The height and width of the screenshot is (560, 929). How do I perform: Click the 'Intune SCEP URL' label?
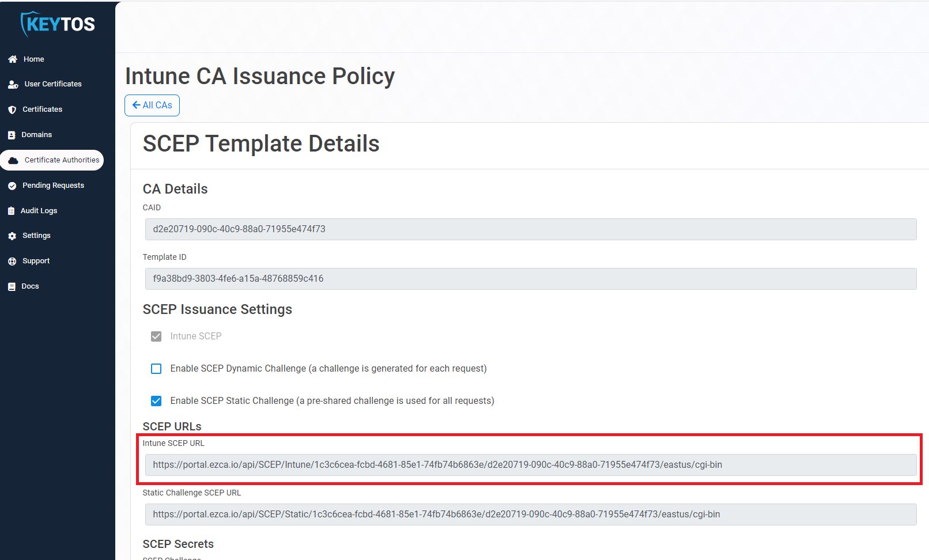tap(173, 444)
